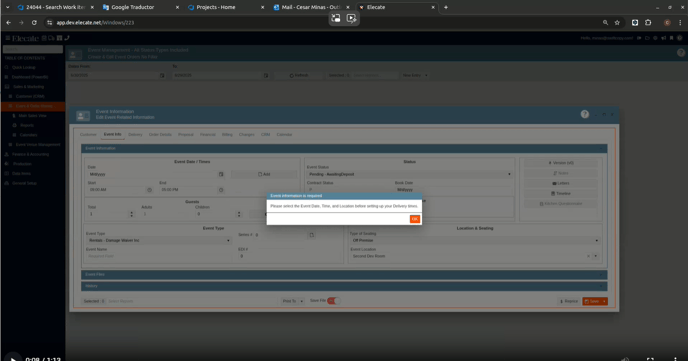The image size is (688, 361).
Task: Reload the page in the browser
Action: pyautogui.click(x=34, y=23)
